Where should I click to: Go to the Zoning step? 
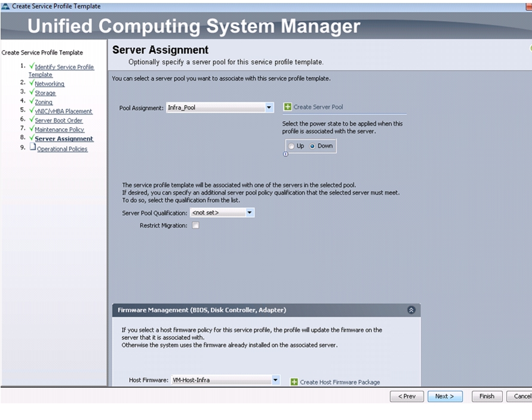(44, 101)
